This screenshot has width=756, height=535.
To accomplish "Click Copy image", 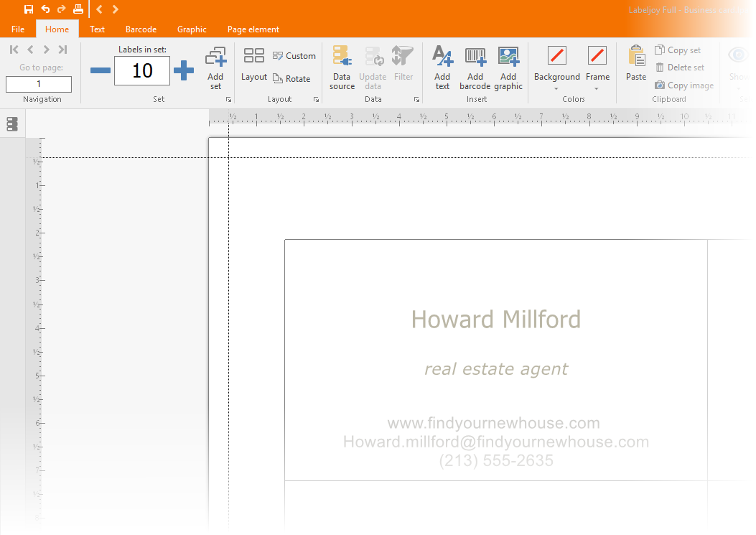I will click(x=684, y=85).
